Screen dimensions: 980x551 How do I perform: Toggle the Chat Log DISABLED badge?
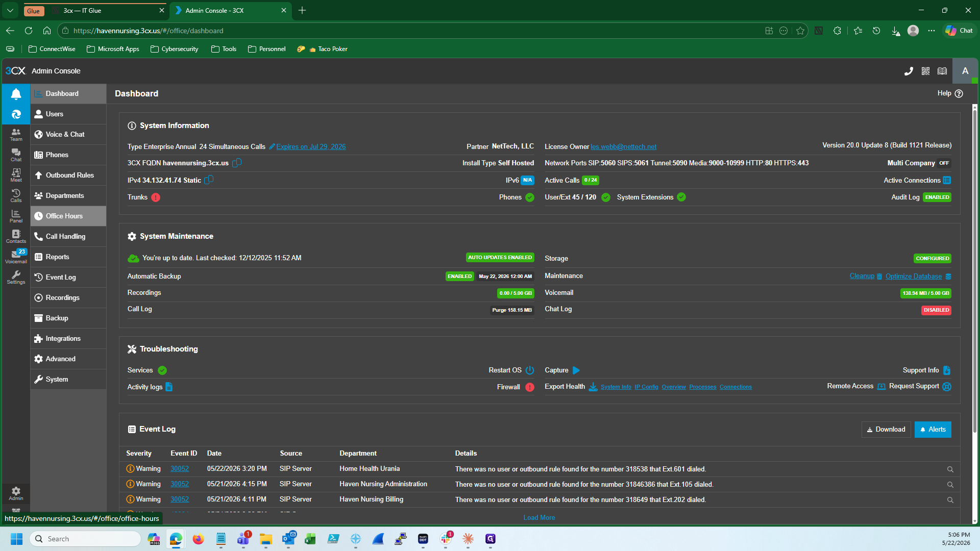point(936,310)
